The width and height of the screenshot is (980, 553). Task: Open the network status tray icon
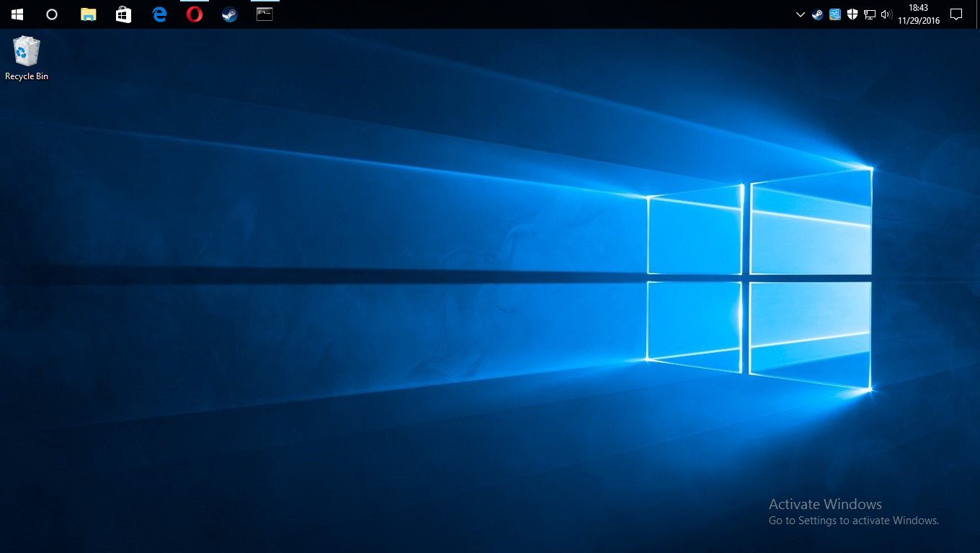870,14
